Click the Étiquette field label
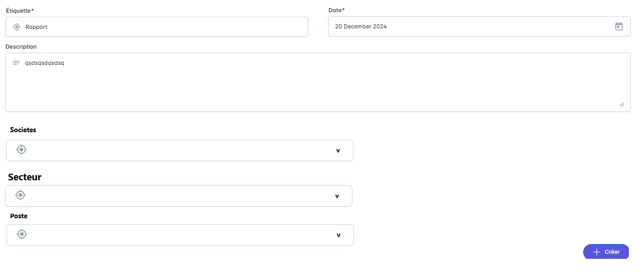Screen dimensions: 644x277 20,10
